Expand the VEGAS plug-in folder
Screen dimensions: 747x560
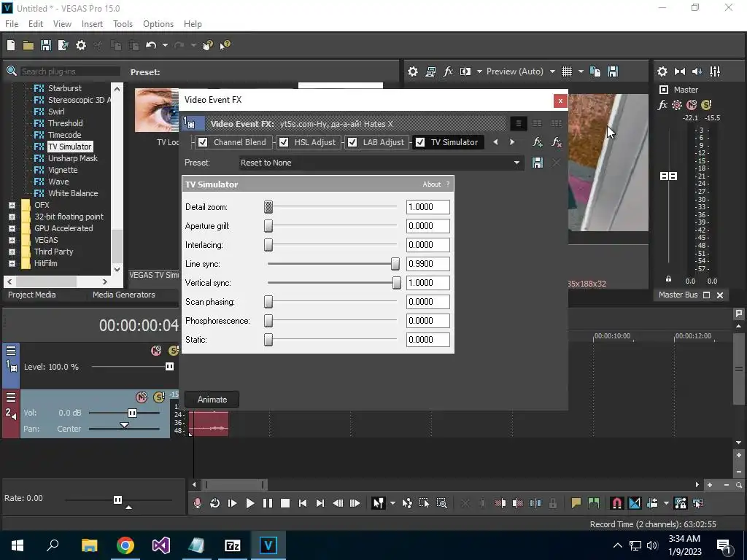point(12,240)
